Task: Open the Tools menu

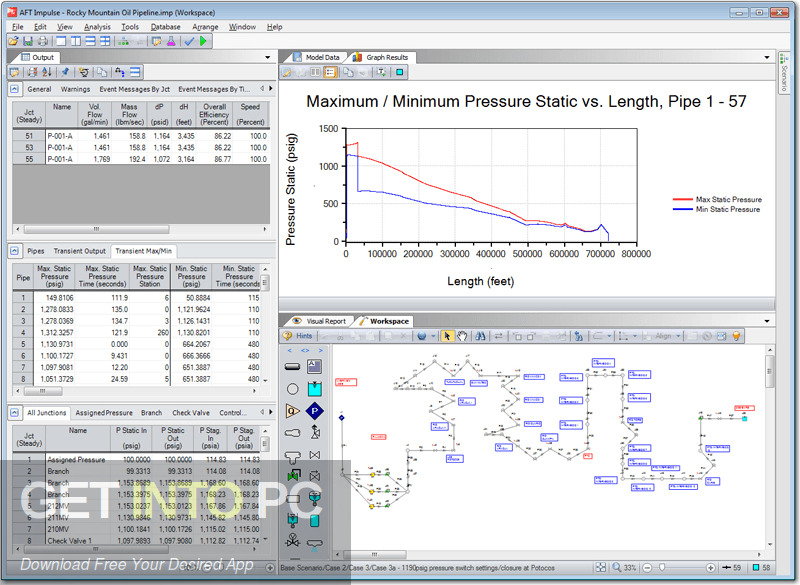Action: [x=130, y=27]
